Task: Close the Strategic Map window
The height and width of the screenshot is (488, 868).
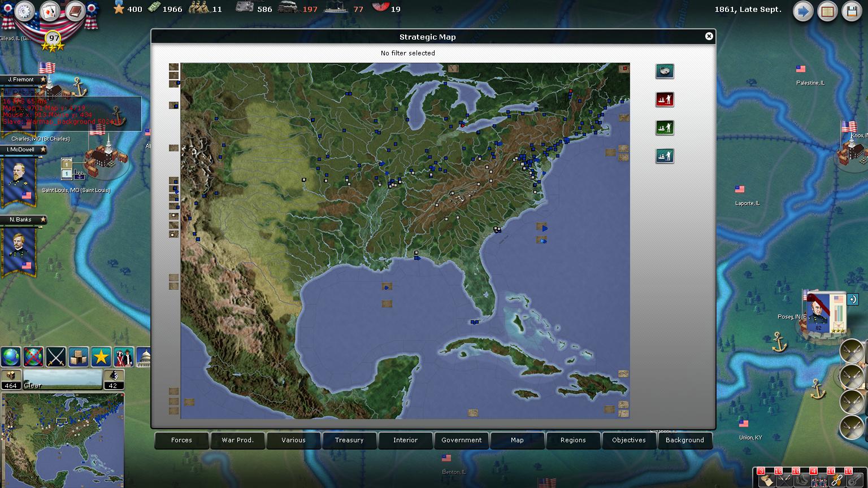Action: [709, 36]
